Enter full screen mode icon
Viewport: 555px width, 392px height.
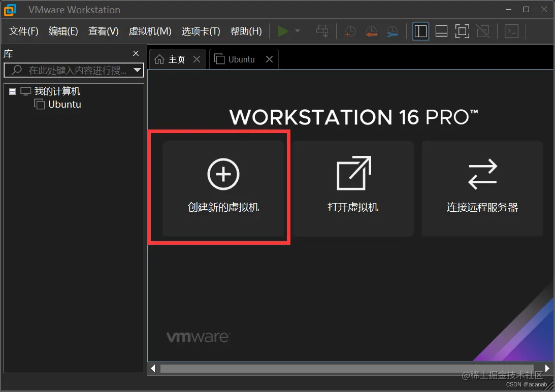coord(462,31)
